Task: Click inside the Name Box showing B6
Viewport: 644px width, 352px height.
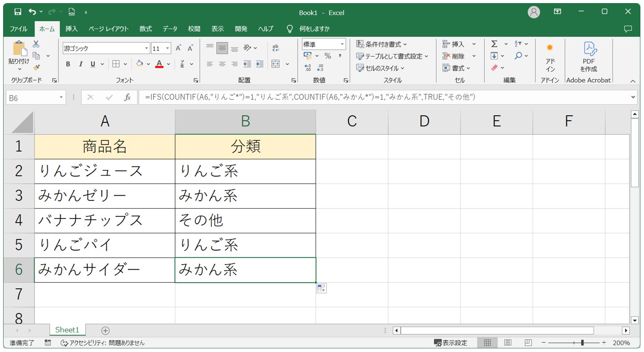Action: tap(31, 97)
